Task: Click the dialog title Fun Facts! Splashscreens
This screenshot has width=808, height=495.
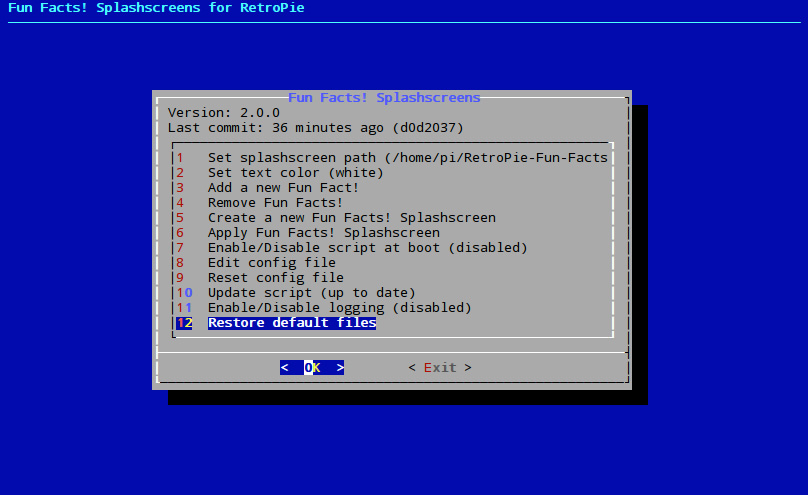Action: (x=384, y=97)
